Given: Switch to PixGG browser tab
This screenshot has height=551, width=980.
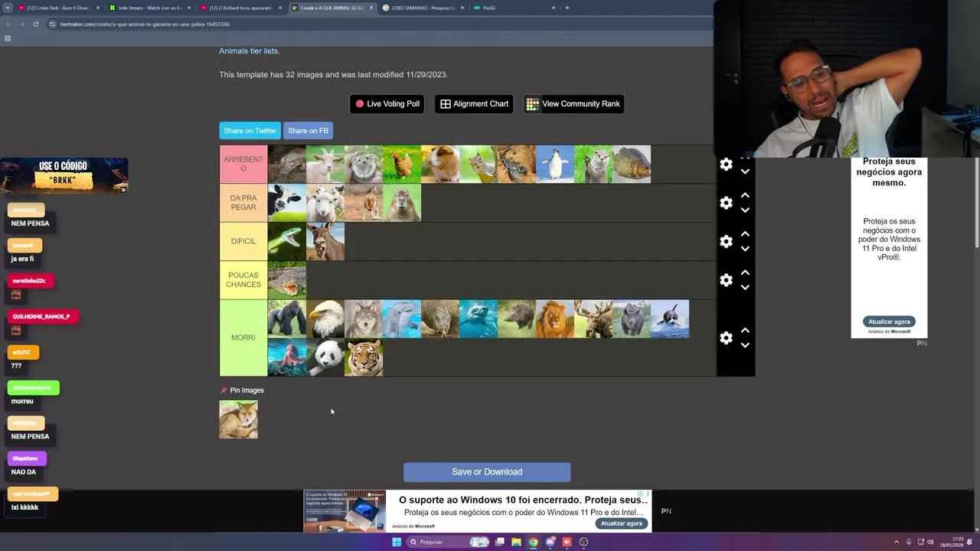Looking at the screenshot, I should [x=514, y=8].
